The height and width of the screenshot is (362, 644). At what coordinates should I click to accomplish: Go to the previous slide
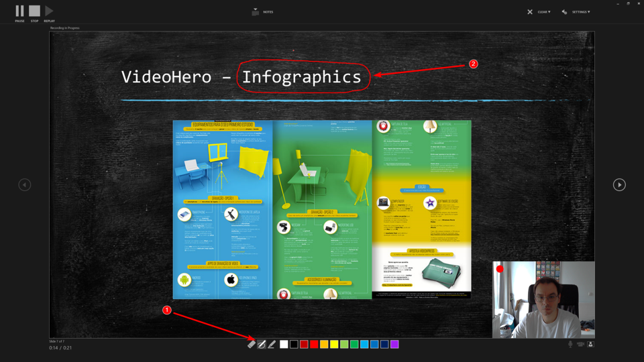25,185
